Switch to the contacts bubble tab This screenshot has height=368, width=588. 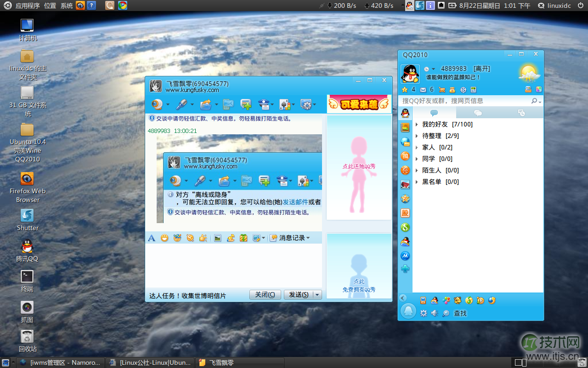click(434, 113)
